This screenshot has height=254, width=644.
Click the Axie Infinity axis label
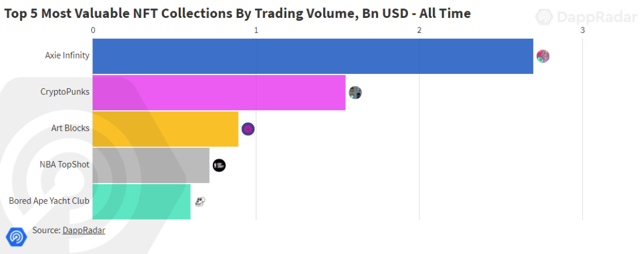(x=67, y=55)
